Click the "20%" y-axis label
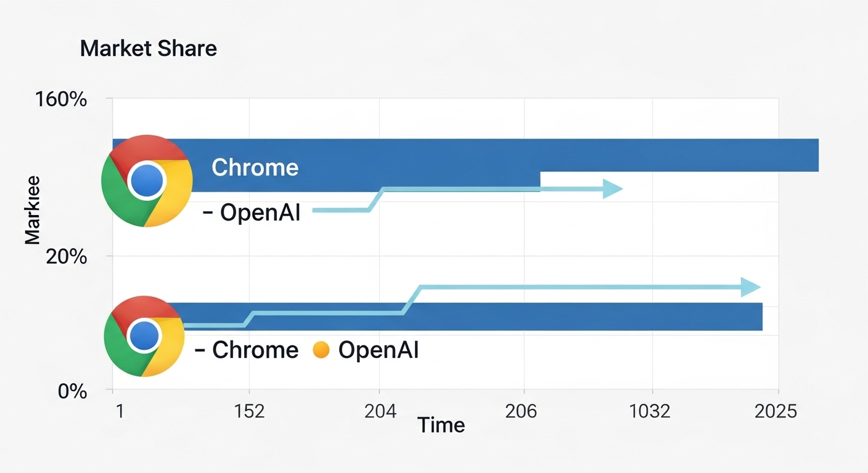This screenshot has width=868, height=473. (67, 257)
